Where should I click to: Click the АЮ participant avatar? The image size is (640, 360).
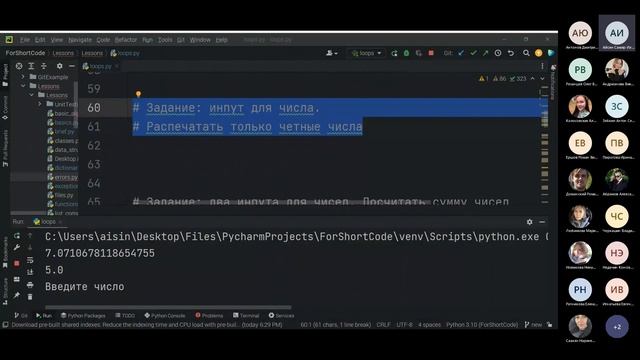[x=580, y=33]
